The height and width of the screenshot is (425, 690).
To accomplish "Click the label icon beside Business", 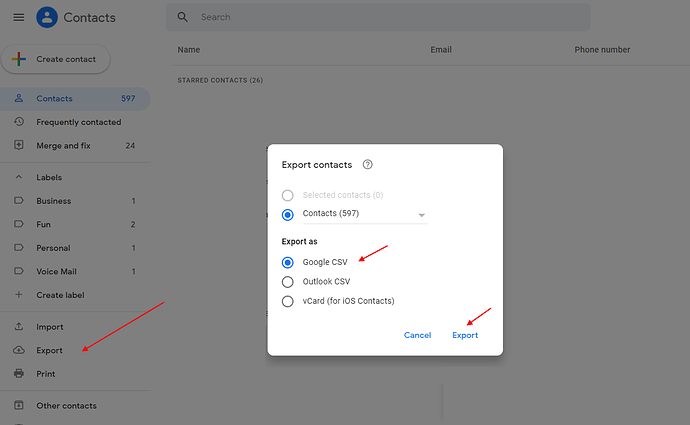I will pyautogui.click(x=18, y=201).
